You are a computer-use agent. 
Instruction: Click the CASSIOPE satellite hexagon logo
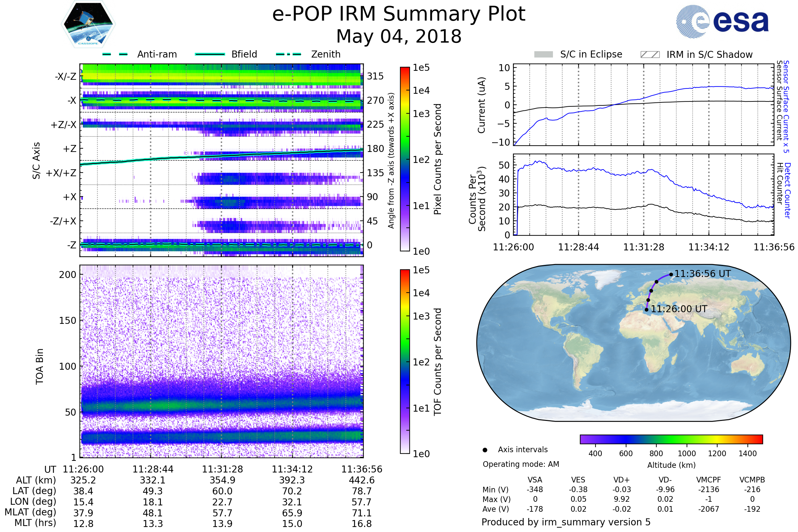click(x=88, y=24)
